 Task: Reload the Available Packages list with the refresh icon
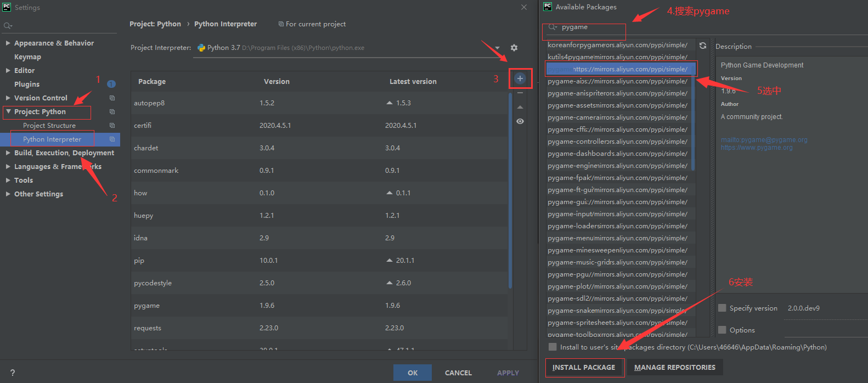[703, 46]
